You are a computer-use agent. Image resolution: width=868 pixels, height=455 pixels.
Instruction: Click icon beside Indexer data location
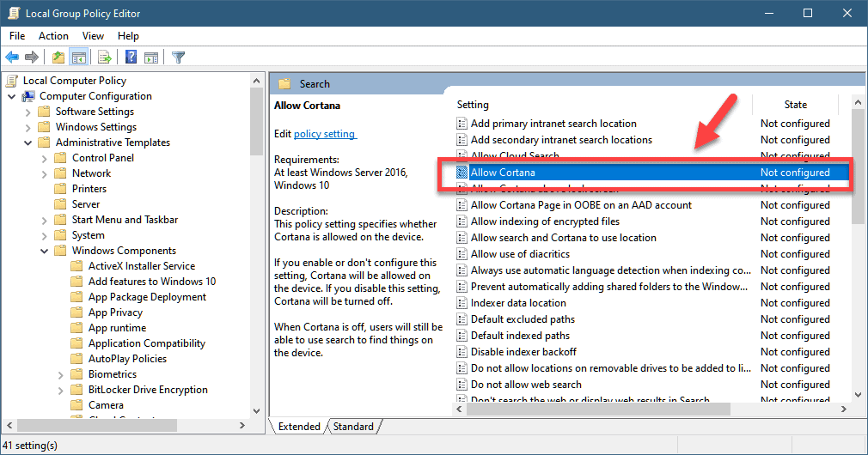point(462,303)
